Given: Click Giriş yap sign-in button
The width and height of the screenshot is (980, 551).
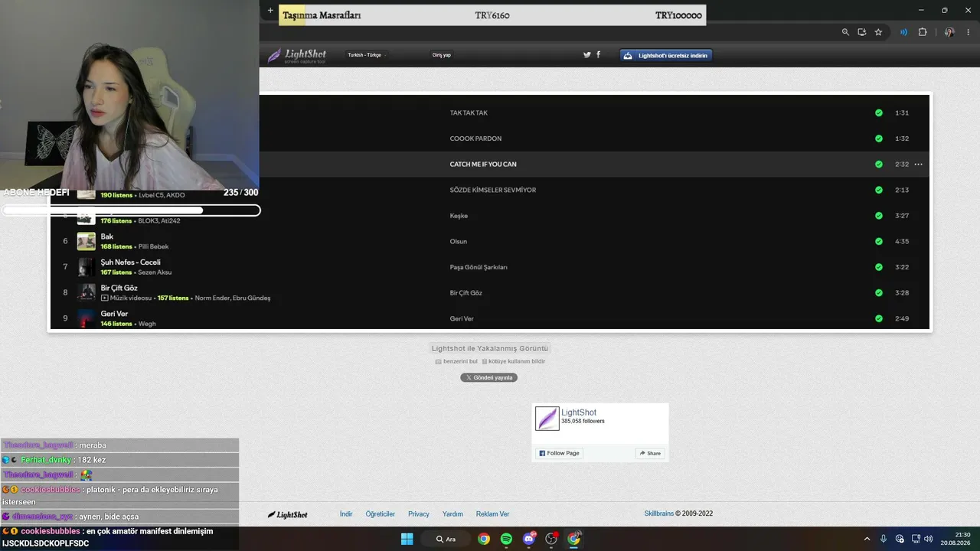Looking at the screenshot, I should click(442, 55).
